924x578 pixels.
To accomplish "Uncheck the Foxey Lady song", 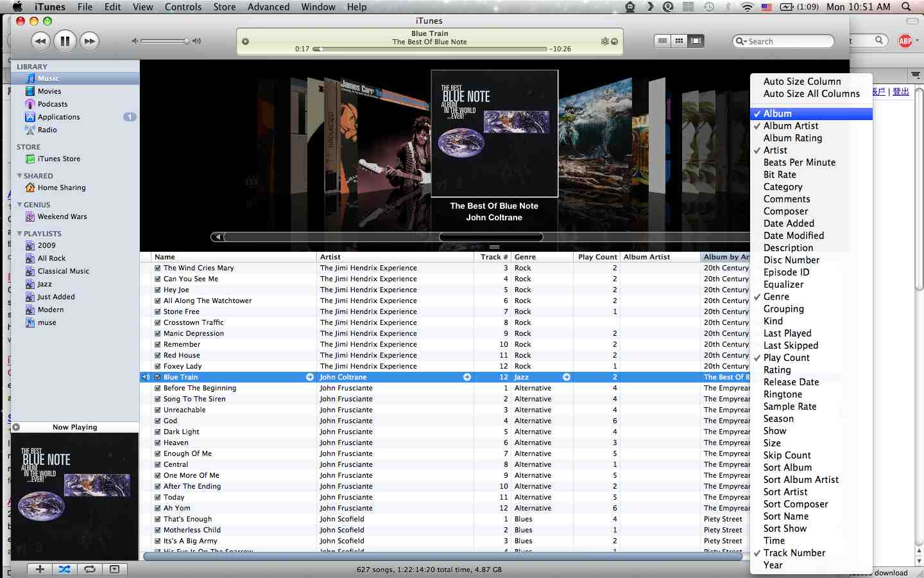I will [x=158, y=366].
